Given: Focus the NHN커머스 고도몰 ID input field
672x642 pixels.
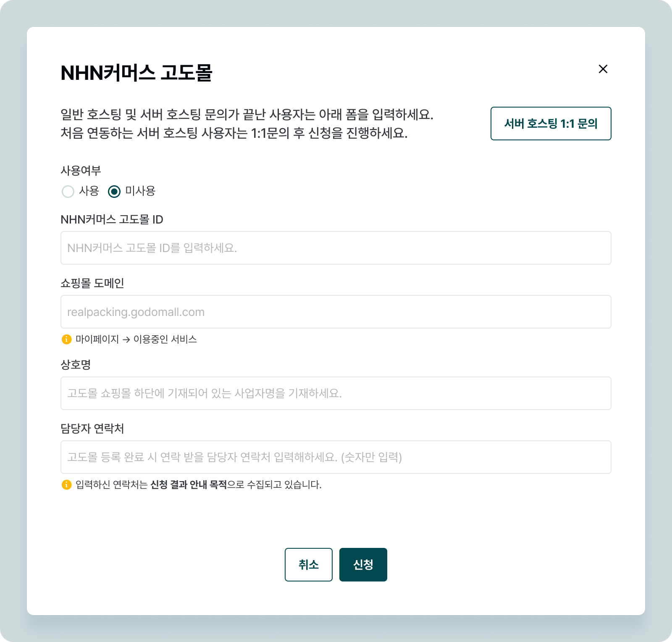Looking at the screenshot, I should point(336,248).
